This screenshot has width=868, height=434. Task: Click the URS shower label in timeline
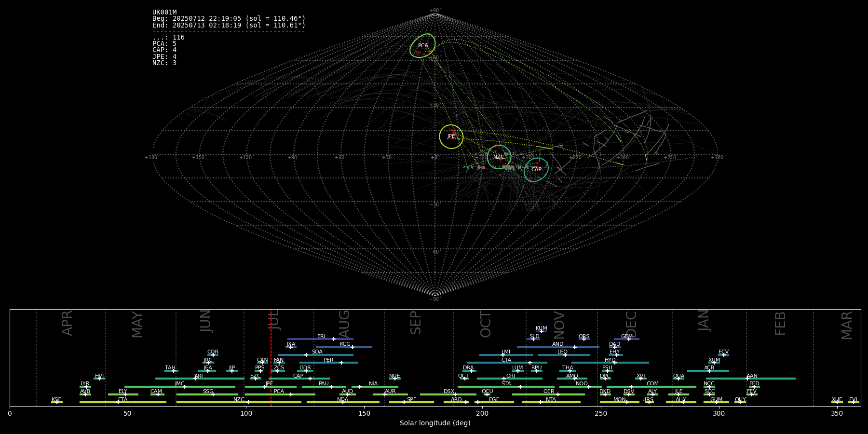pyautogui.click(x=648, y=400)
